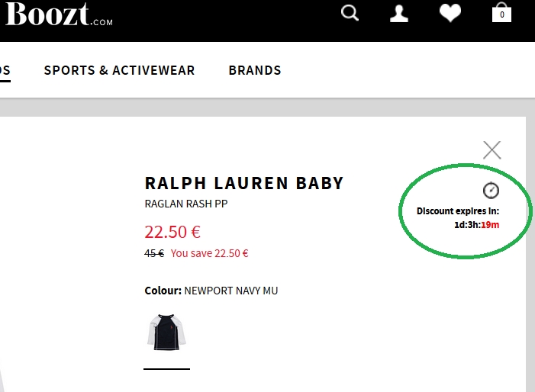Open the Ralph Lauren Baby brand heading

pyautogui.click(x=244, y=183)
